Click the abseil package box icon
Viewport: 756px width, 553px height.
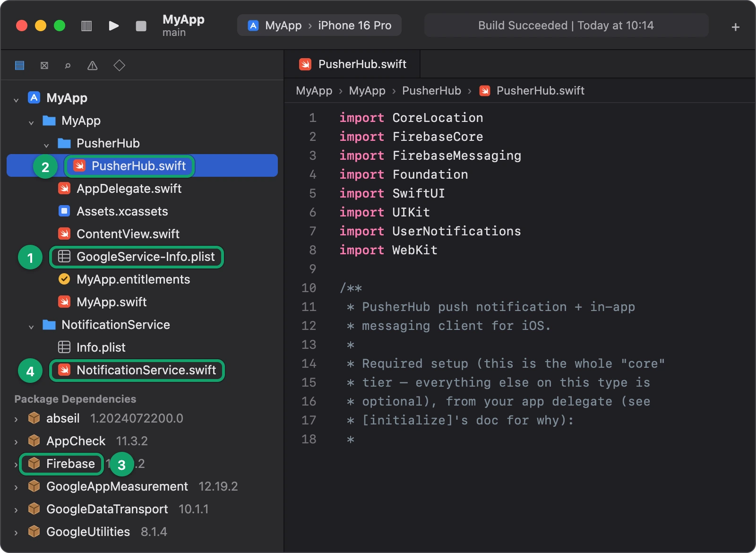pos(34,418)
